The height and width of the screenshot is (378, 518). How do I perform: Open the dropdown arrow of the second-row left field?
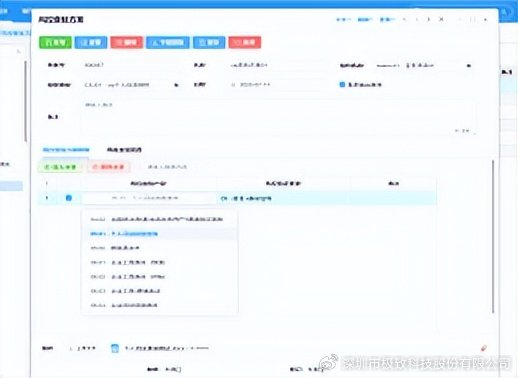[176, 85]
